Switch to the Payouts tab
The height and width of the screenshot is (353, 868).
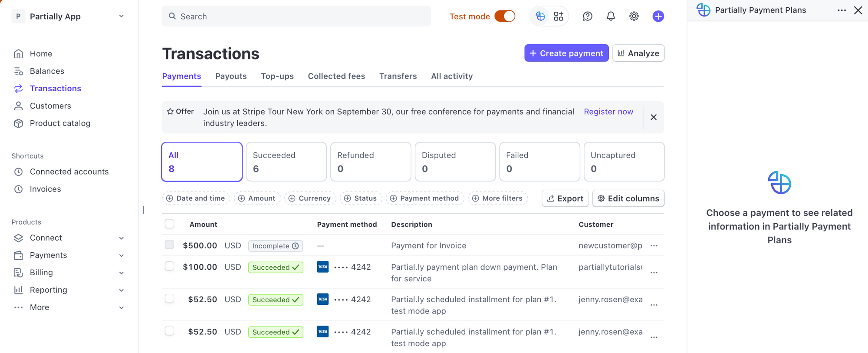pyautogui.click(x=231, y=76)
